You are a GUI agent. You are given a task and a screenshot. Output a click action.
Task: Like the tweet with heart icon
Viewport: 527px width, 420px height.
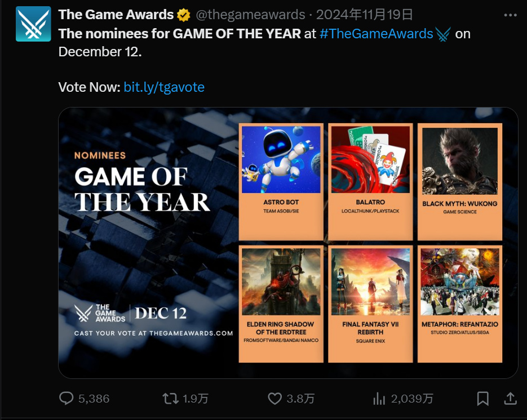[274, 399]
